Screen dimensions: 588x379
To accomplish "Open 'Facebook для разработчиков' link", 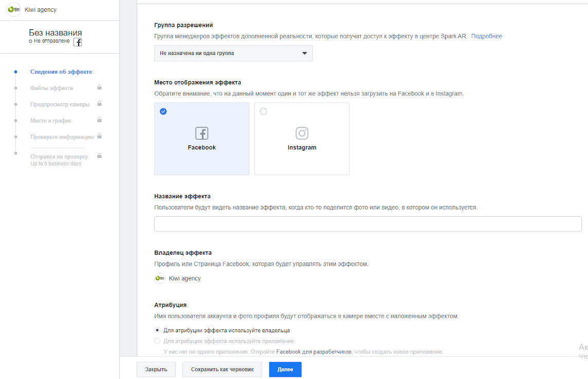I will point(314,352).
